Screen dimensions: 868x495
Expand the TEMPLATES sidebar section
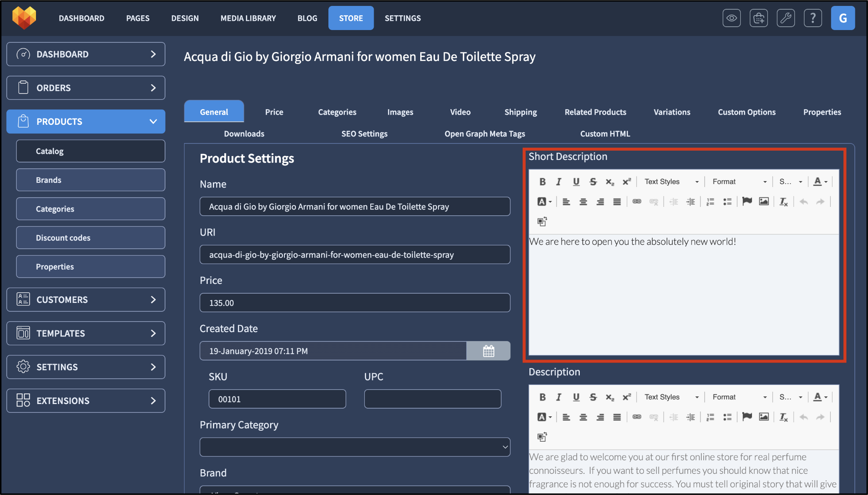point(86,333)
